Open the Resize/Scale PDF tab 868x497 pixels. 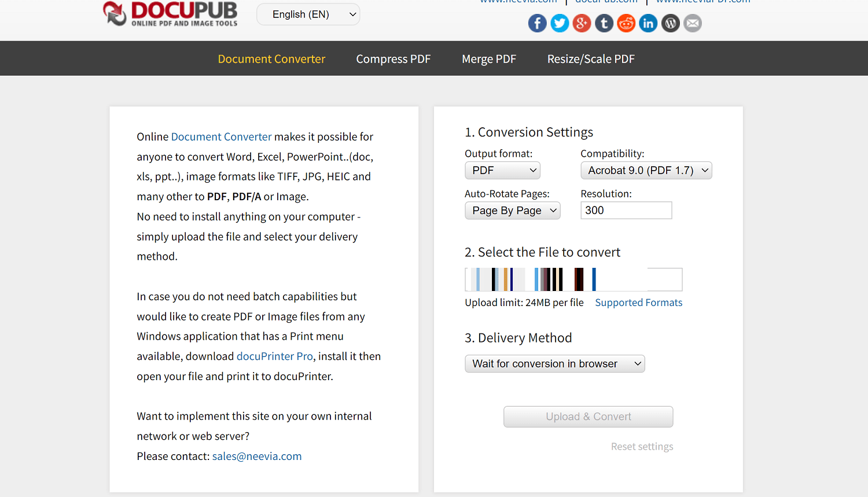point(591,59)
